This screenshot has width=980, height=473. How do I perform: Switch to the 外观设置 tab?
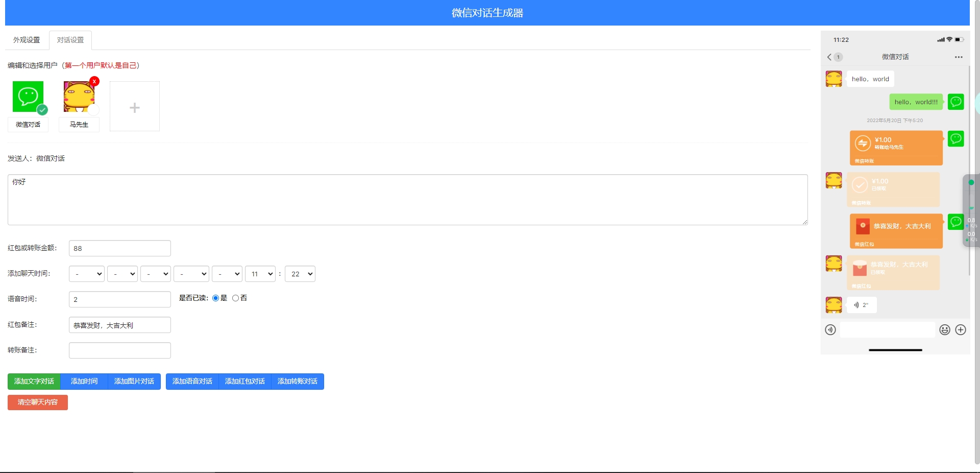[27, 40]
